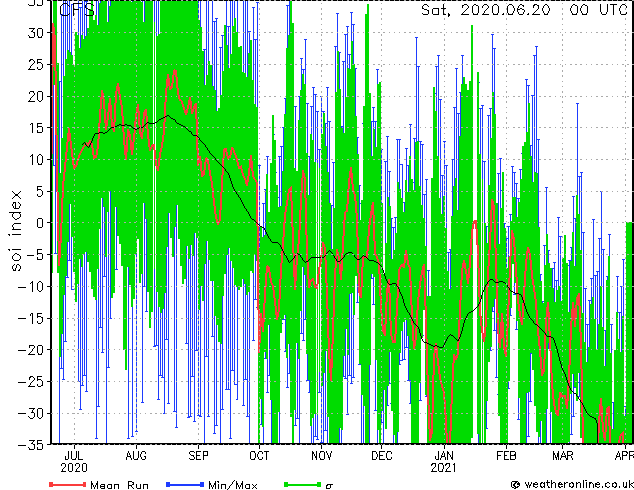Viewport: 634px width, 490px height.
Task: Click the y-axis value 20
Action: 36,96
